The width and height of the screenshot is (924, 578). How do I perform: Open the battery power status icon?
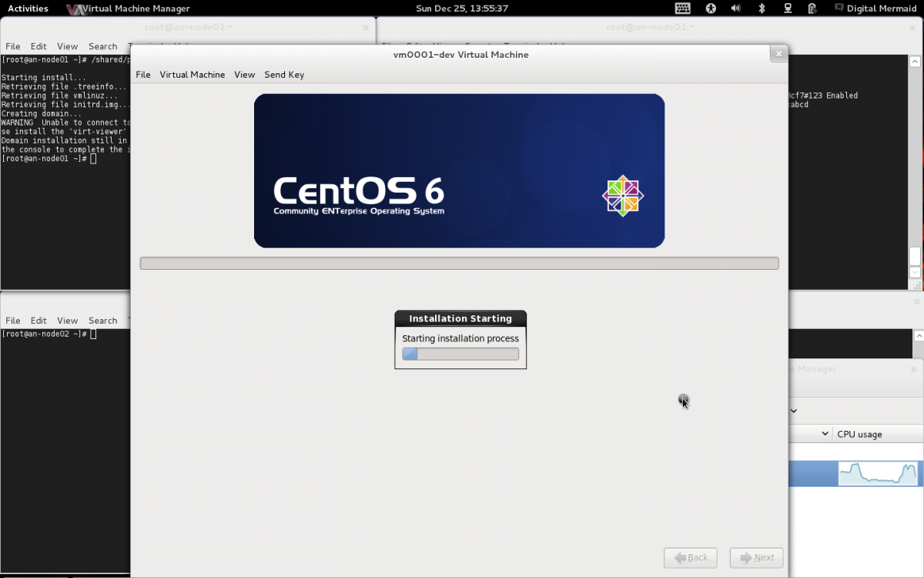(x=812, y=8)
